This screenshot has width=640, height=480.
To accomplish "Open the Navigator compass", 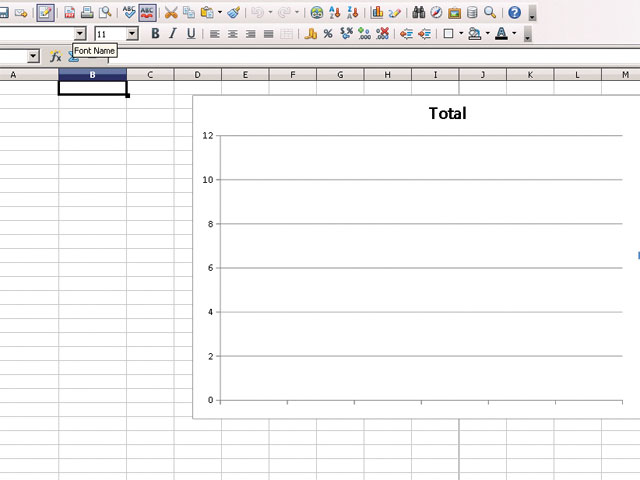I will click(436, 13).
